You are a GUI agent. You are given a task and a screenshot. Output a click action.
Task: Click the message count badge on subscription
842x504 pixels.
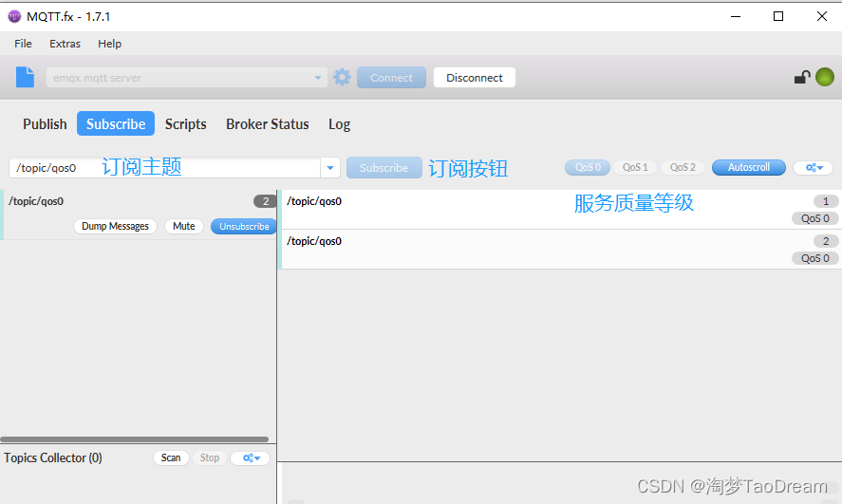coord(264,201)
